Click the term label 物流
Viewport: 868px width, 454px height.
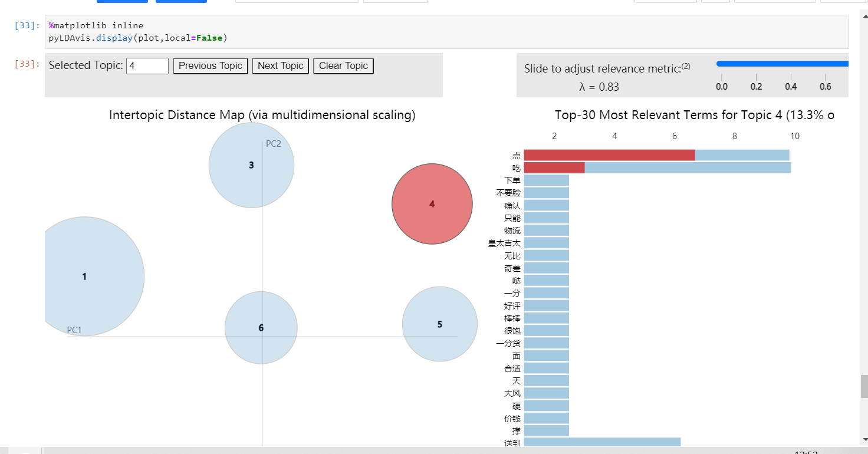[x=512, y=231]
